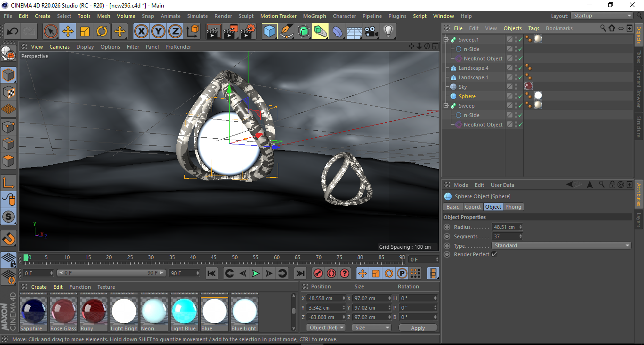Open the Simulate menu
Viewport: 644px width, 345px height.
point(197,16)
